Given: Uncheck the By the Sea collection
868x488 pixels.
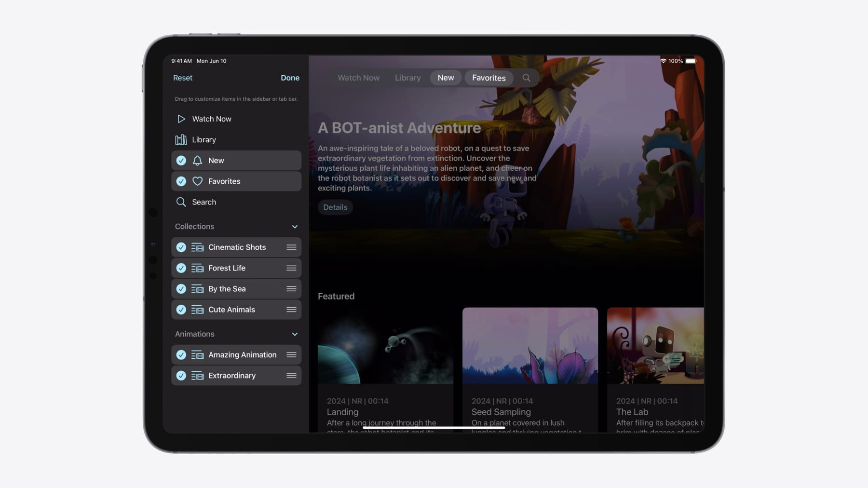Looking at the screenshot, I should [181, 289].
